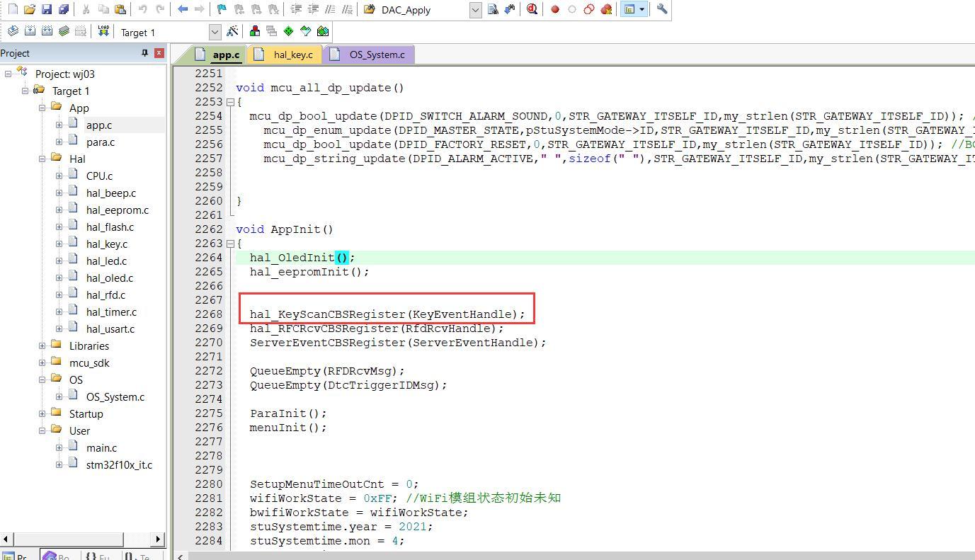Click the Paste clipboard icon

point(120,10)
